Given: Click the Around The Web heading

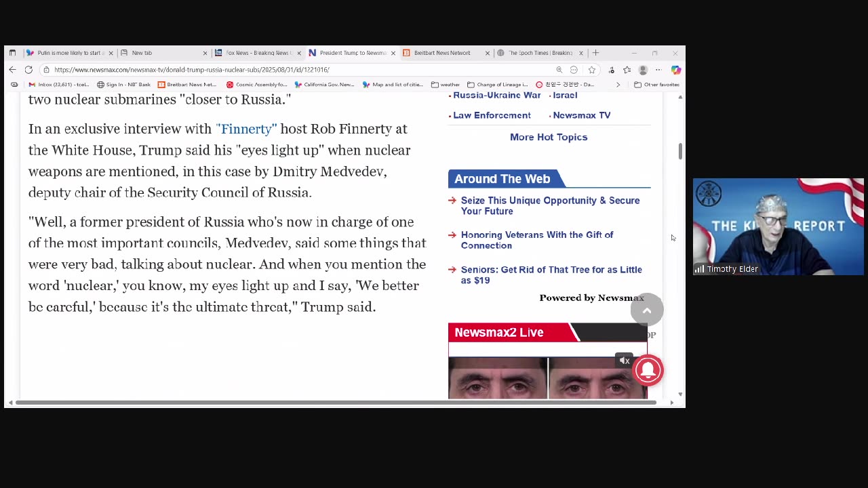Looking at the screenshot, I should 502,179.
